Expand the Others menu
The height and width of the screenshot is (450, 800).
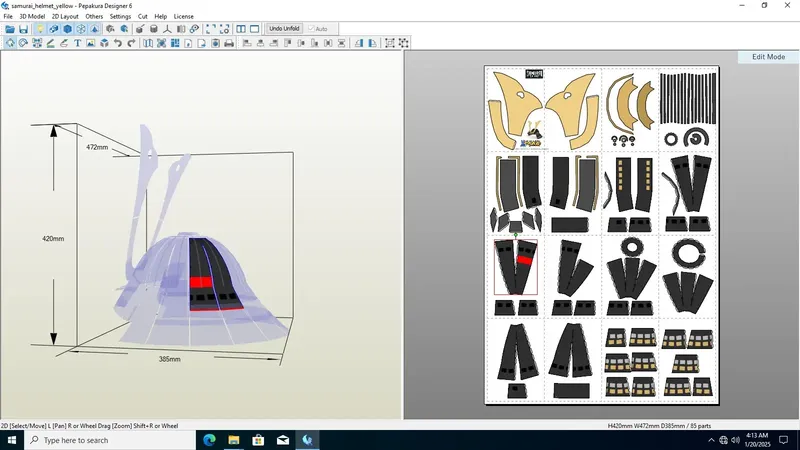[x=94, y=17]
